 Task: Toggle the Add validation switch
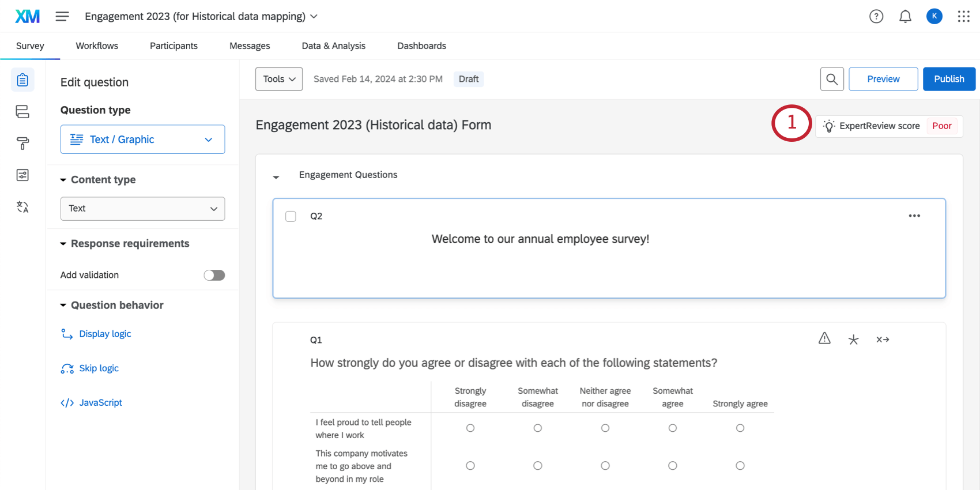point(214,275)
